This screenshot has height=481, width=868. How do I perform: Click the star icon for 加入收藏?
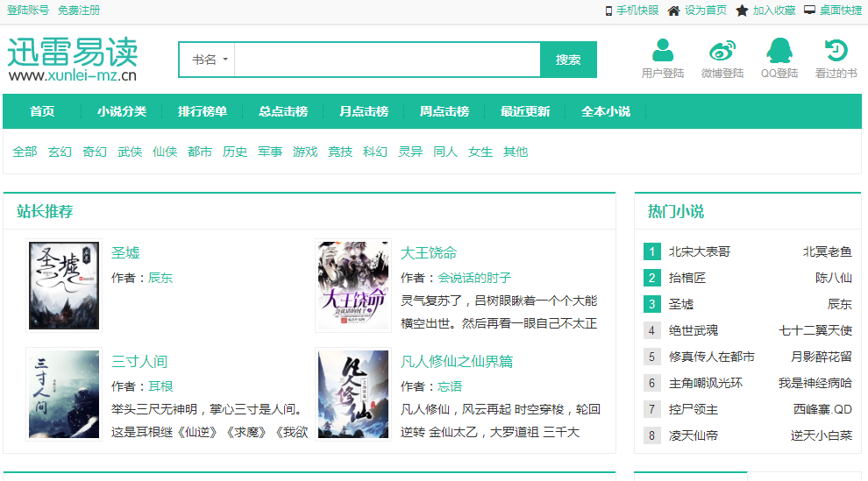742,11
